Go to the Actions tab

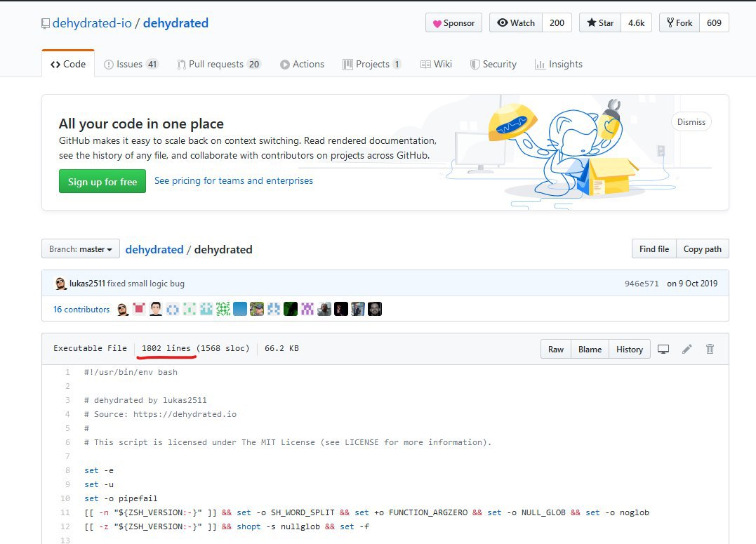[302, 64]
